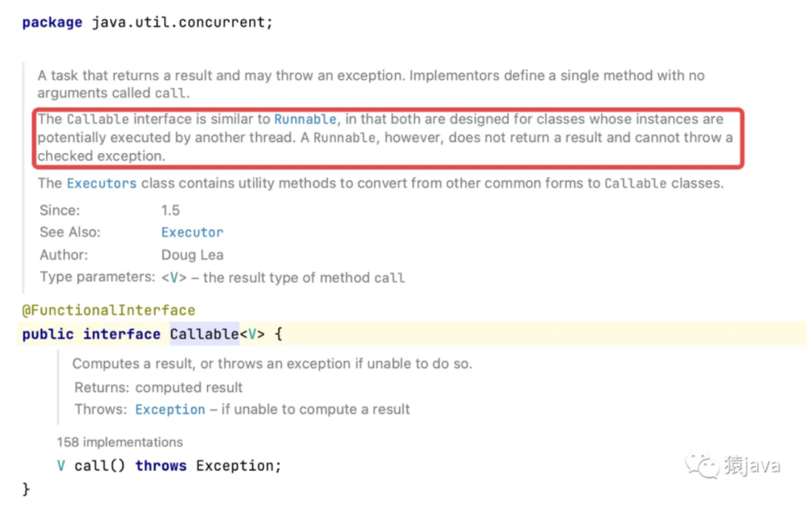The image size is (812, 517).
Task: Show the 158 implementations list
Action: tap(120, 442)
